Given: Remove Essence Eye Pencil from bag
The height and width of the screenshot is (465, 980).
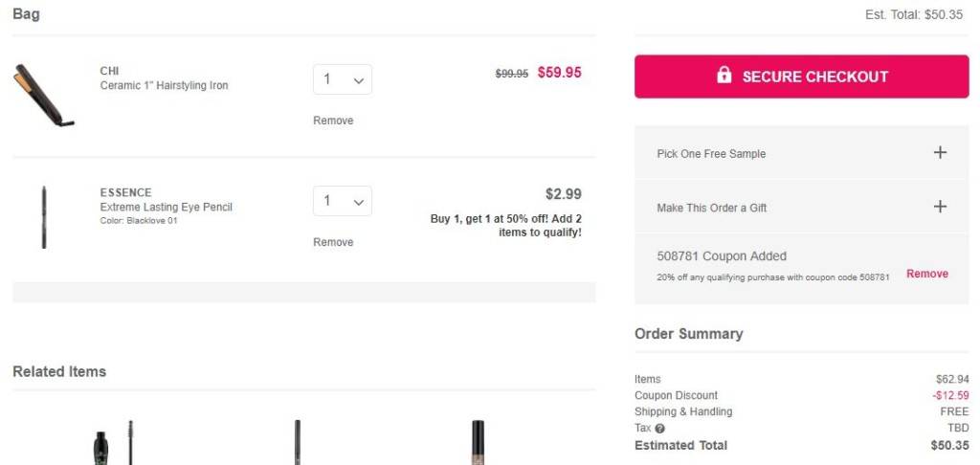Looking at the screenshot, I should 333,242.
